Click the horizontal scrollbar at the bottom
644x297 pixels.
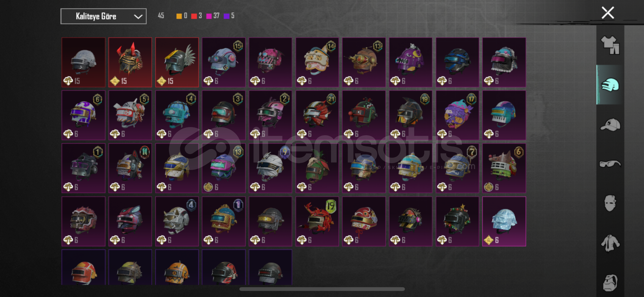(x=322, y=289)
